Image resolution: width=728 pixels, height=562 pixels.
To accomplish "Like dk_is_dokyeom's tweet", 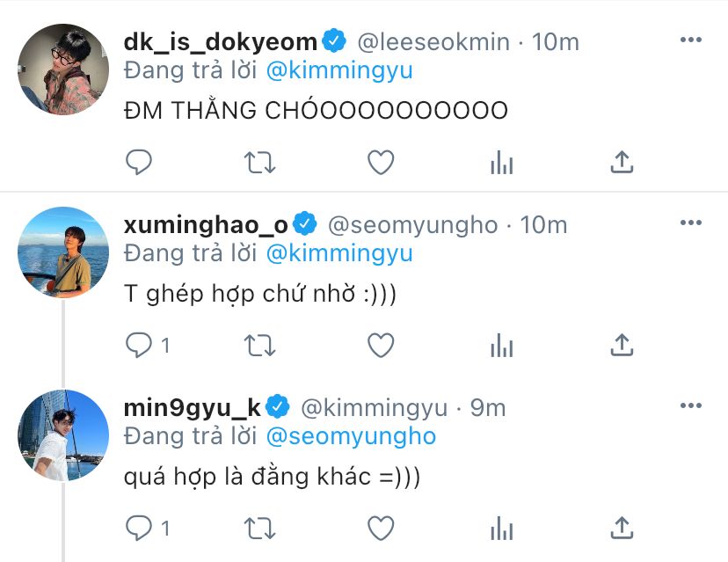I will 381,162.
